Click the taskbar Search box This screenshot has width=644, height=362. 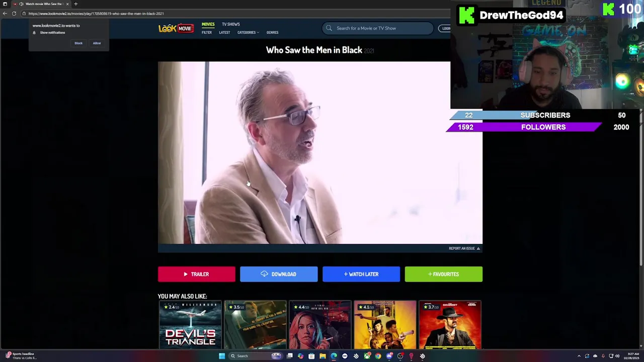pos(256,356)
